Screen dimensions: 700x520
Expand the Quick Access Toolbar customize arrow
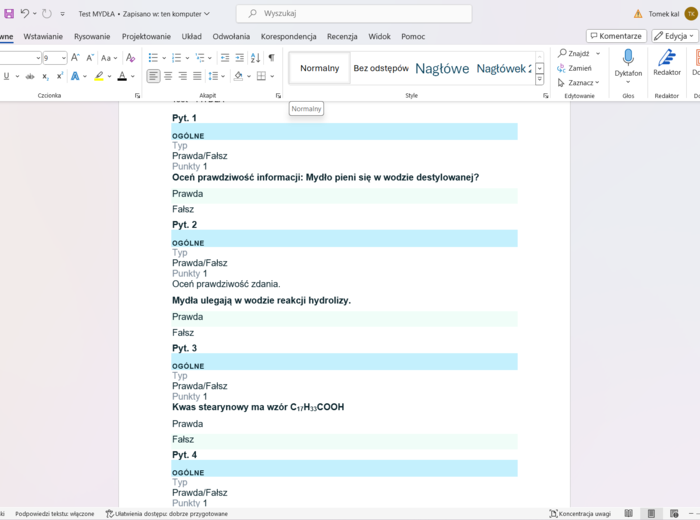pos(62,14)
